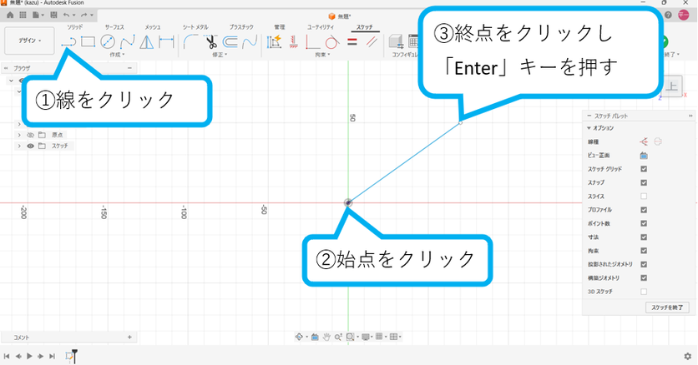Select the Line sketch tool

(69, 42)
